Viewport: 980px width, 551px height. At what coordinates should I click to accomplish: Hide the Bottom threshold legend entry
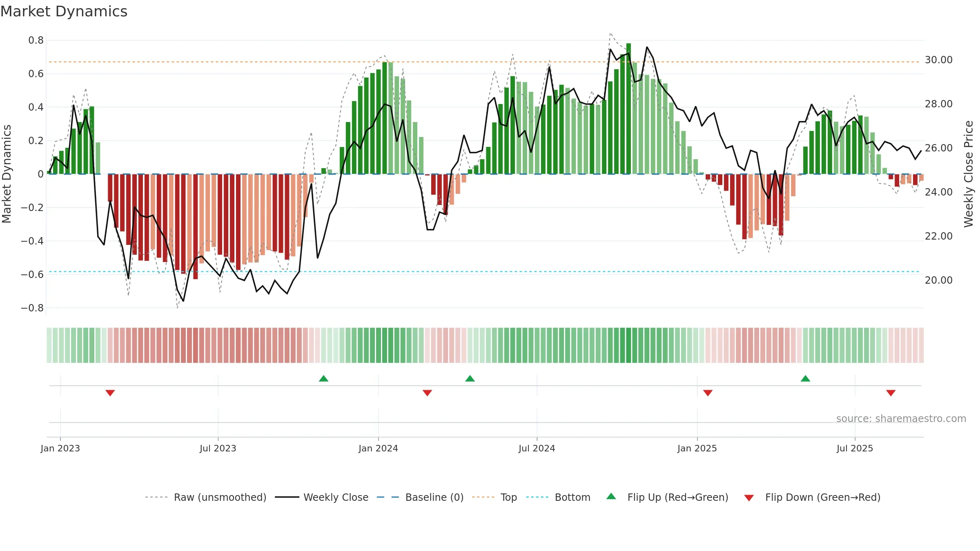(558, 497)
